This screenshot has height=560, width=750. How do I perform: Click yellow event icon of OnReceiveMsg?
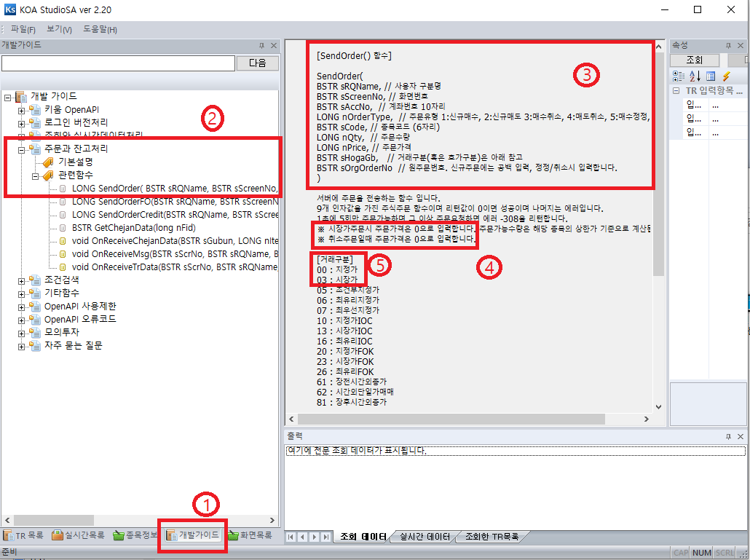click(63, 254)
